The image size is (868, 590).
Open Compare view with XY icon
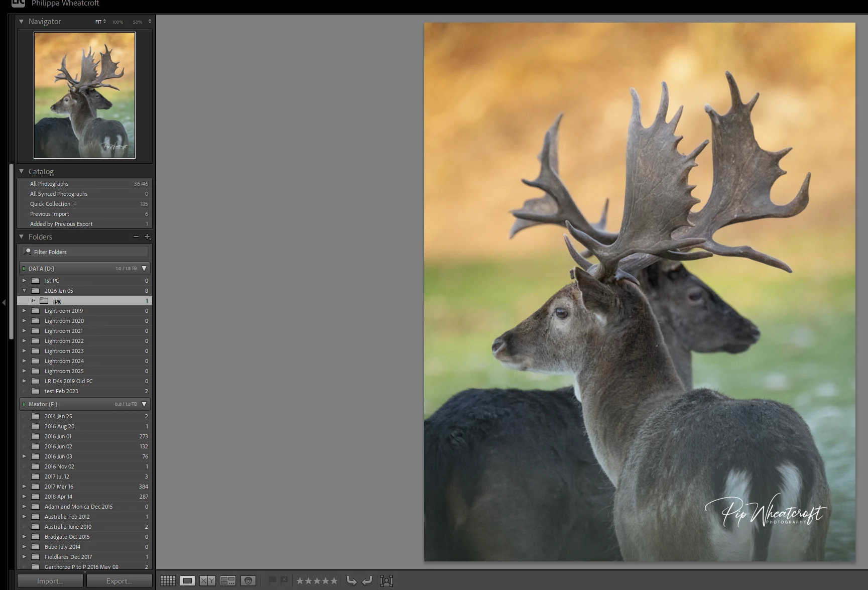tap(207, 581)
